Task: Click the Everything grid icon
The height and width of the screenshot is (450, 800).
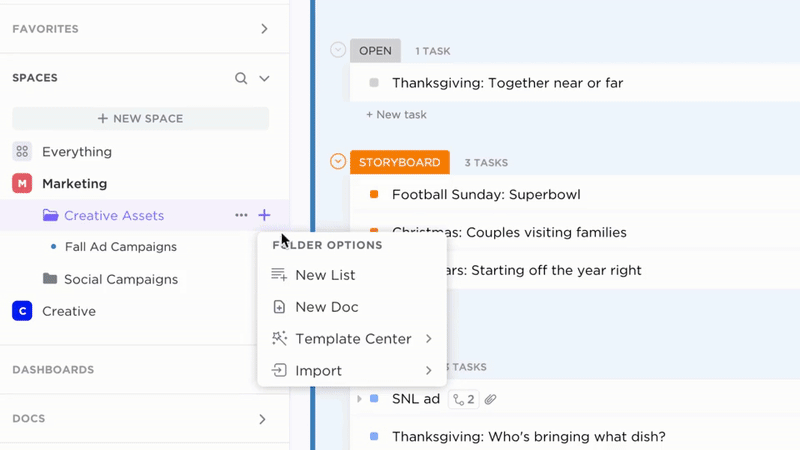Action: [x=22, y=152]
